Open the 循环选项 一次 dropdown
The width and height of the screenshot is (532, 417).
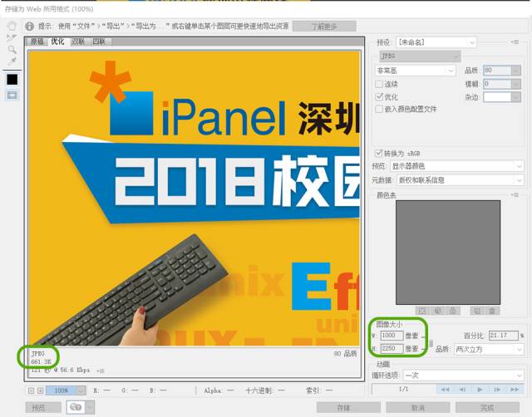[x=463, y=375]
